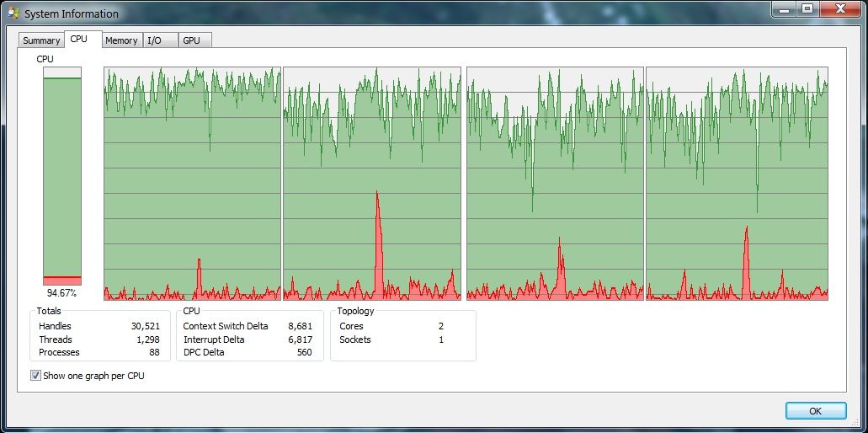Click the DPC Delta value 560
This screenshot has height=433, width=868.
click(305, 352)
